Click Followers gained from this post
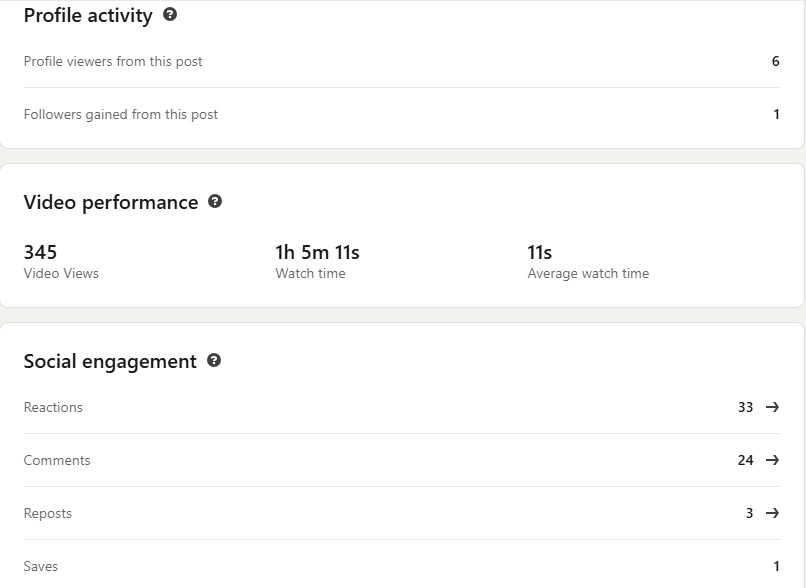 click(x=121, y=114)
